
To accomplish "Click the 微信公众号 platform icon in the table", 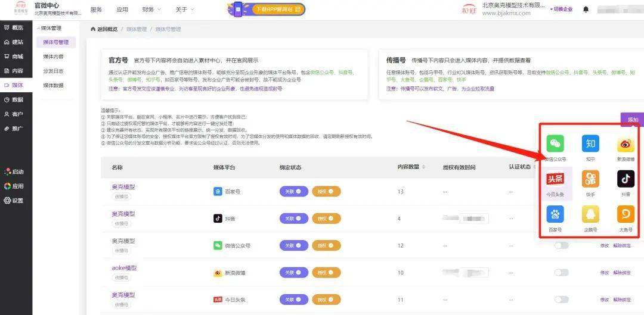I will (218, 245).
